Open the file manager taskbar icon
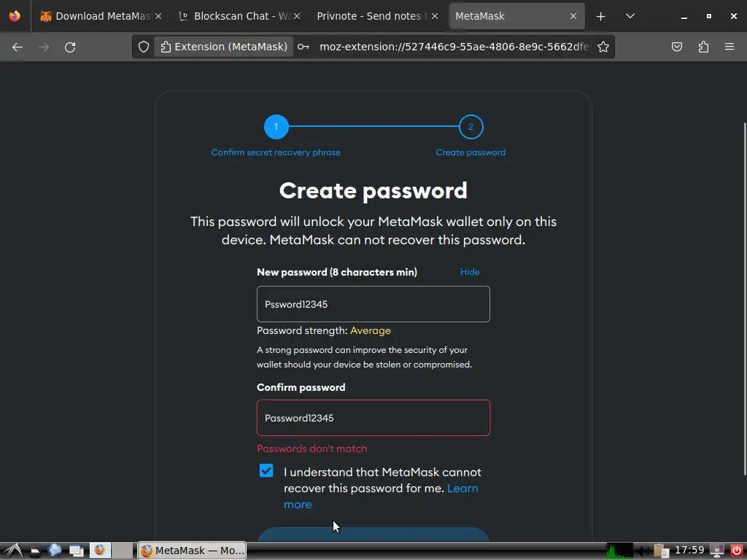The width and height of the screenshot is (747, 560). pyautogui.click(x=35, y=551)
